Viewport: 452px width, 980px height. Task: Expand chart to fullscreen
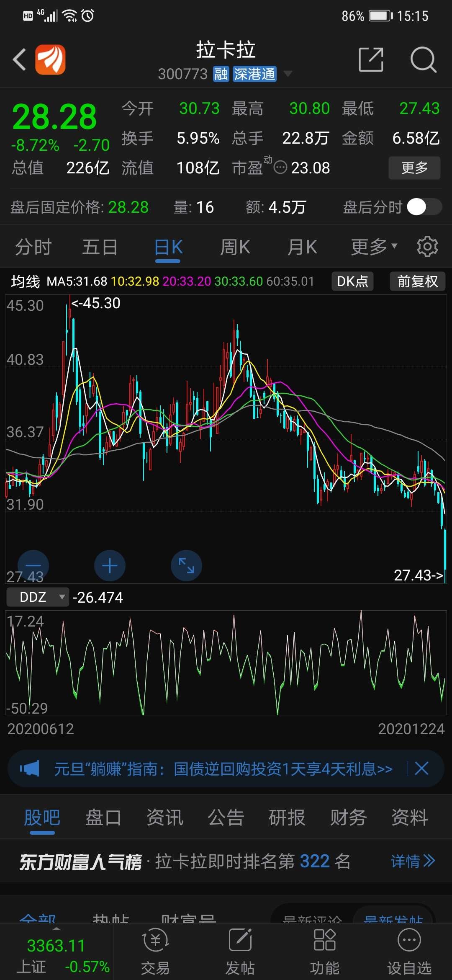[186, 565]
